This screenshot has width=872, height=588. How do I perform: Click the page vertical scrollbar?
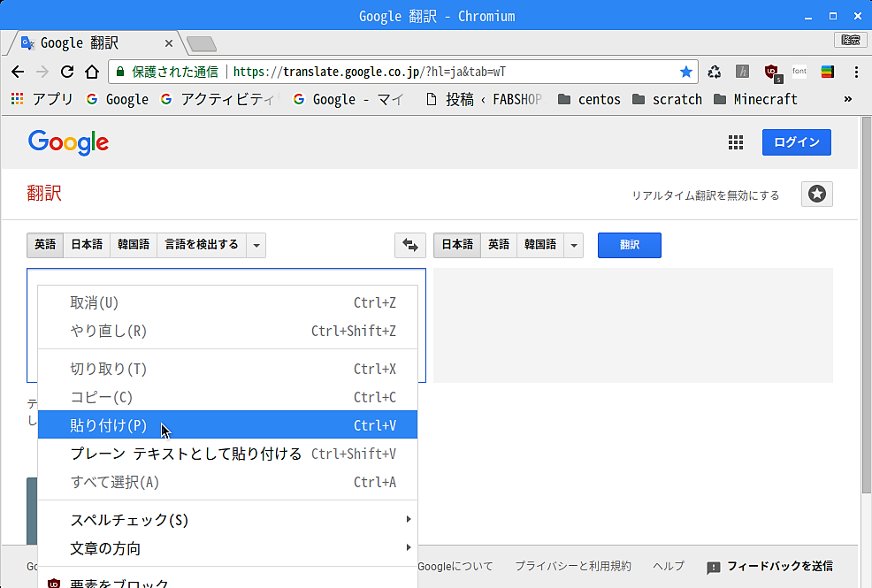867,306
